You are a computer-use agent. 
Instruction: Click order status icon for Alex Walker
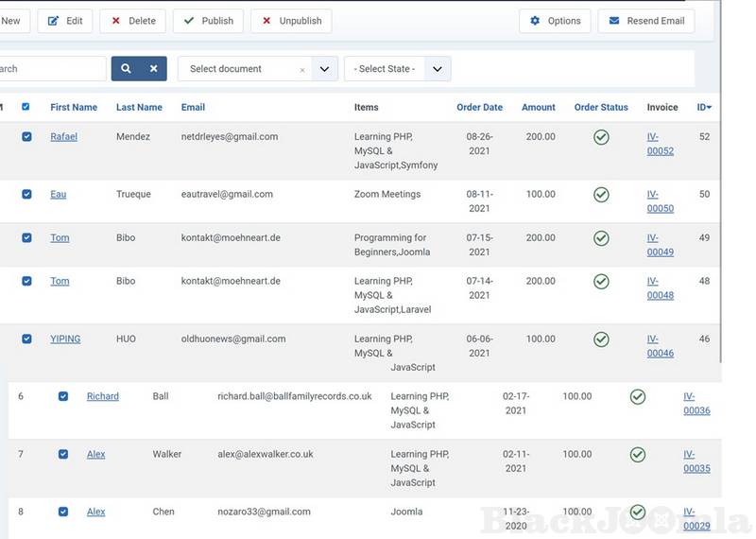(638, 455)
